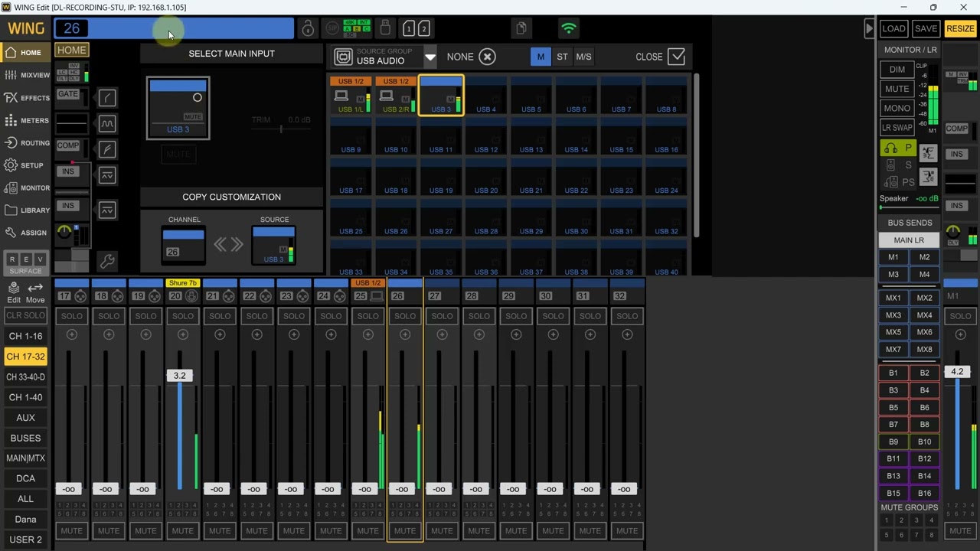This screenshot has height=551, width=980.
Task: Click the CLR SOLO button
Action: click(25, 315)
